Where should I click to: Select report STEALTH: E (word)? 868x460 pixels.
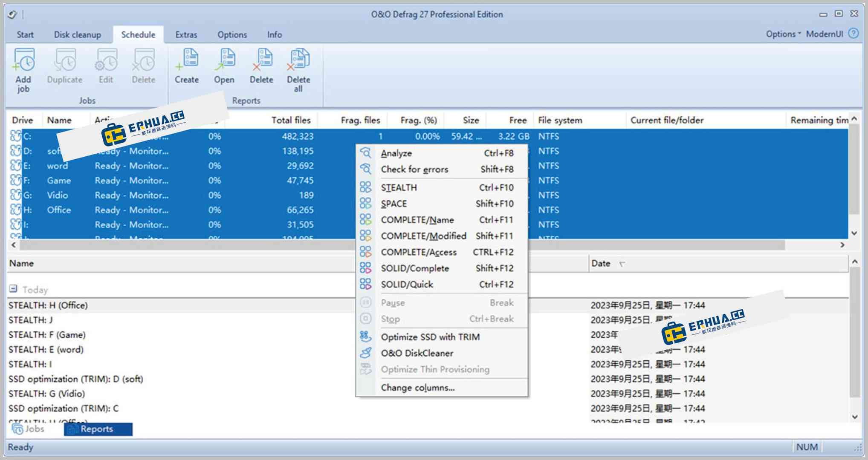pyautogui.click(x=46, y=349)
